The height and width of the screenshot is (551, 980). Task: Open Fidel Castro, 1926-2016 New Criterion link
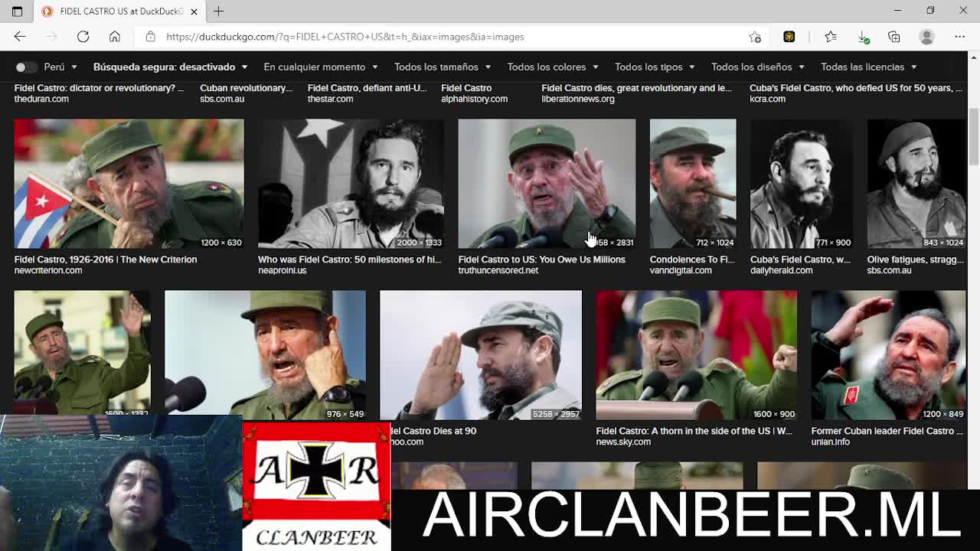coord(106,259)
